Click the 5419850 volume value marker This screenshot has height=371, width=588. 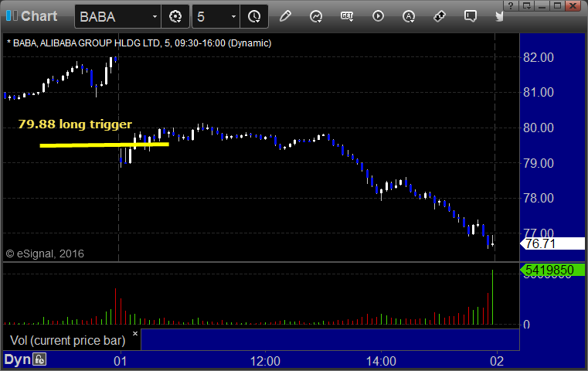[x=552, y=270]
